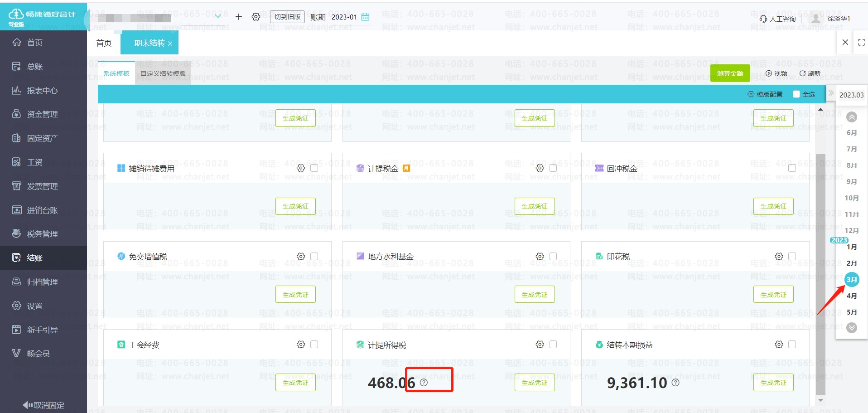Click the gear icon on 摊销待摊费用 card
The image size is (868, 413).
301,168
